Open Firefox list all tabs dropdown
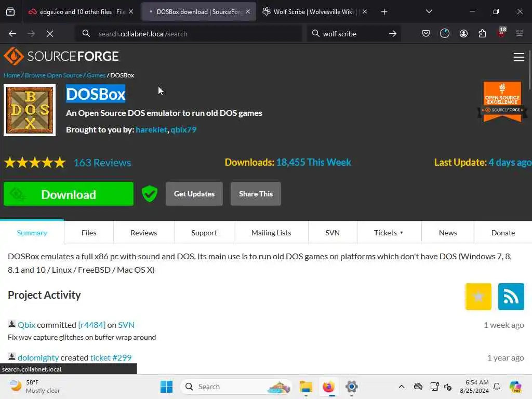532x399 pixels. (429, 11)
